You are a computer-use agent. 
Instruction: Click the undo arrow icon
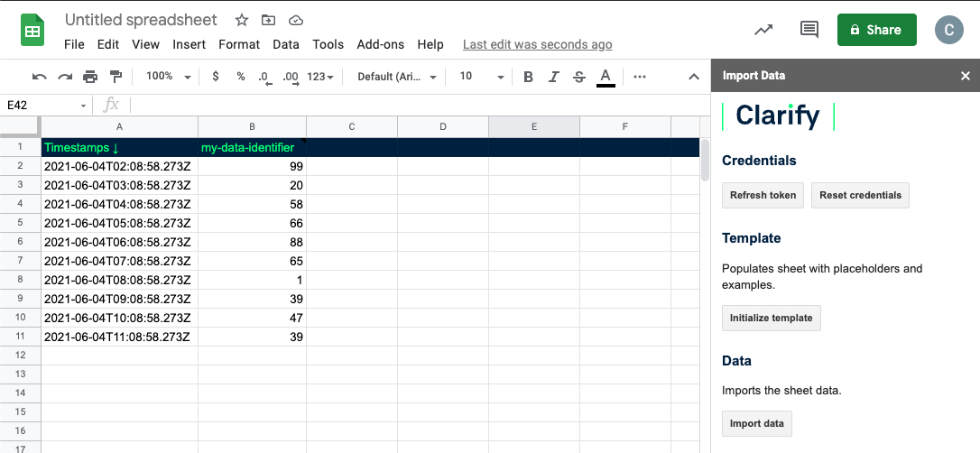[39, 77]
